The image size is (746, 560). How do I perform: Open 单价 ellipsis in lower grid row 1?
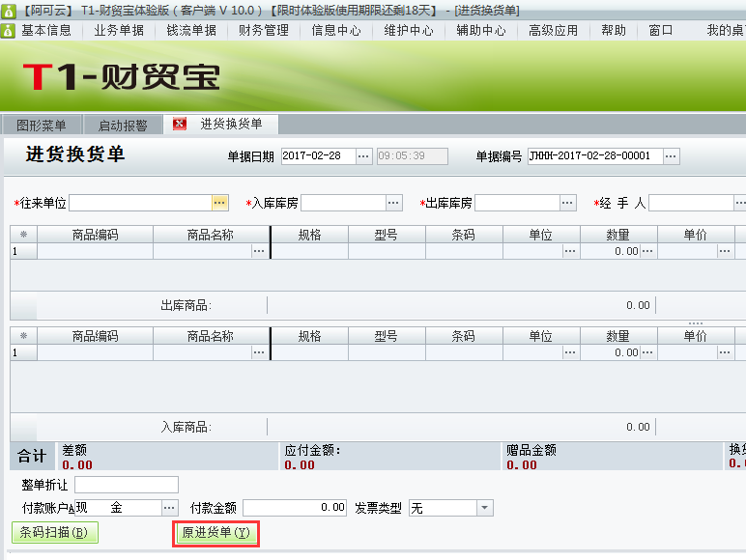pyautogui.click(x=725, y=352)
